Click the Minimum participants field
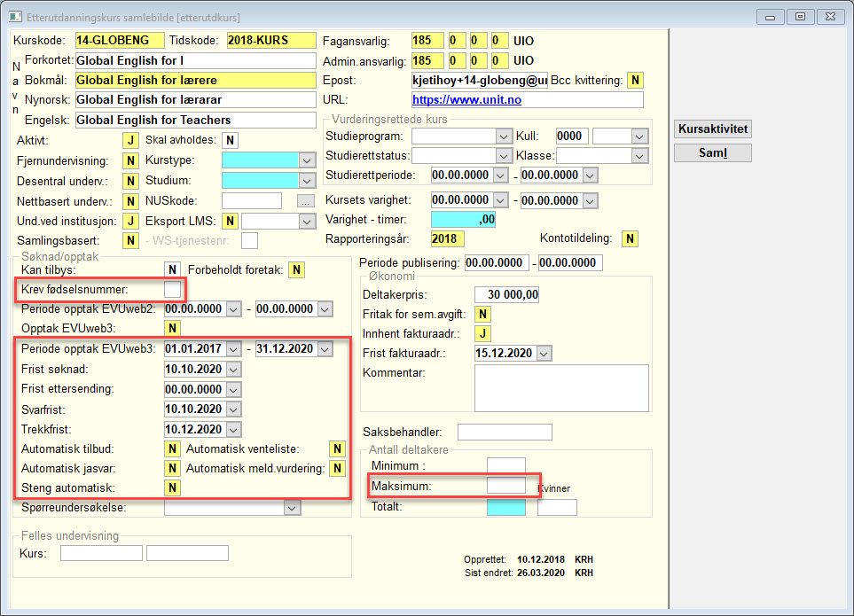This screenshot has height=616, width=854. click(506, 465)
